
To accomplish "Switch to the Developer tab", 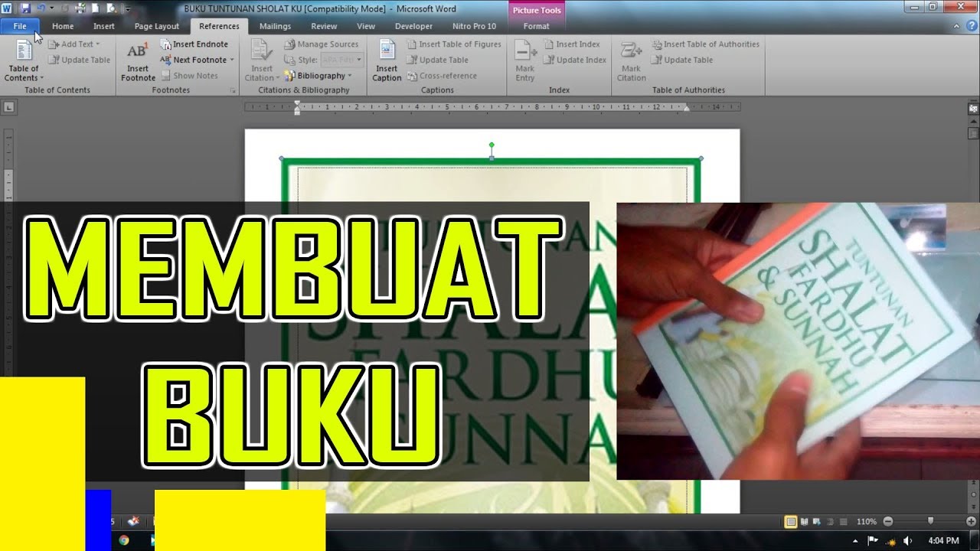I will point(413,26).
